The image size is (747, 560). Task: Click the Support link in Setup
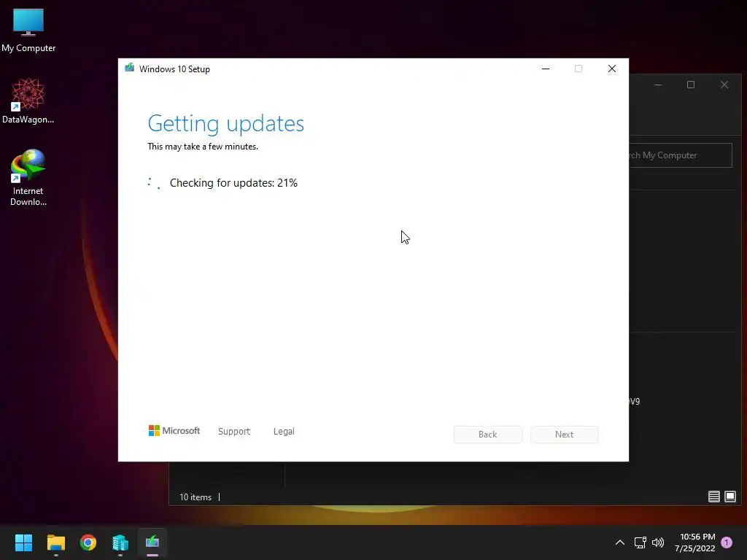click(234, 432)
